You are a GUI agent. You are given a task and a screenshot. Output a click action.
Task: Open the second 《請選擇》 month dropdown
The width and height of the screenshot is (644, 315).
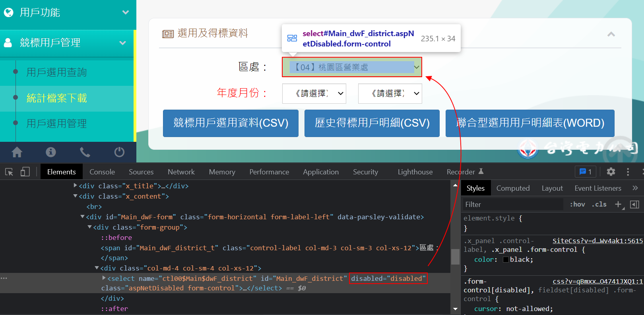point(390,93)
